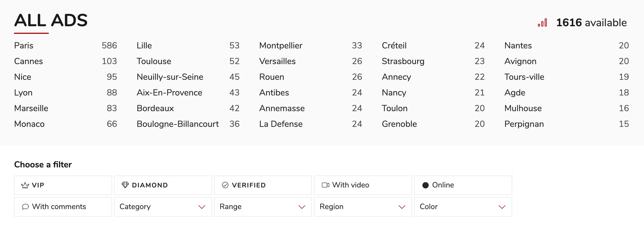Image resolution: width=644 pixels, height=231 pixels.
Task: Click the Online status dot icon
Action: [426, 185]
